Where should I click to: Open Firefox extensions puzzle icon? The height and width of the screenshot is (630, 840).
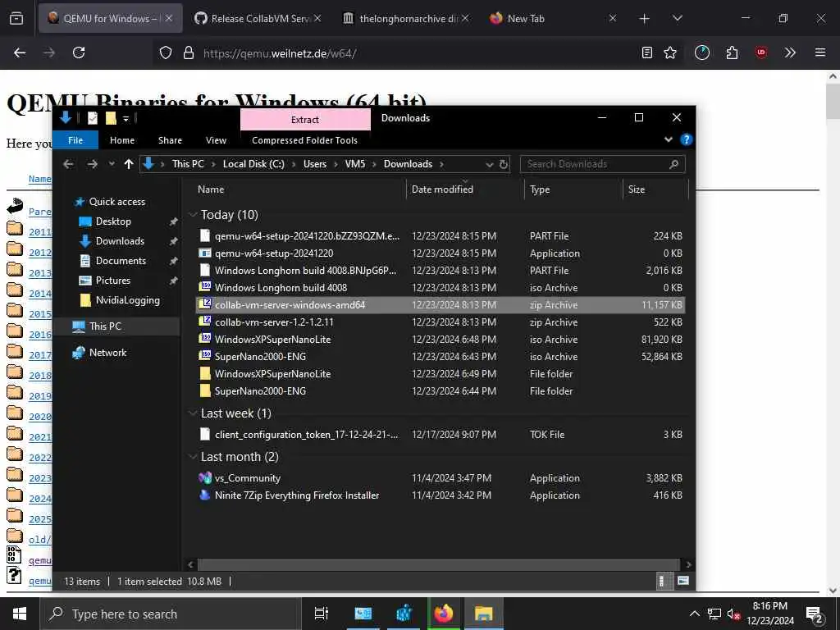[732, 52]
